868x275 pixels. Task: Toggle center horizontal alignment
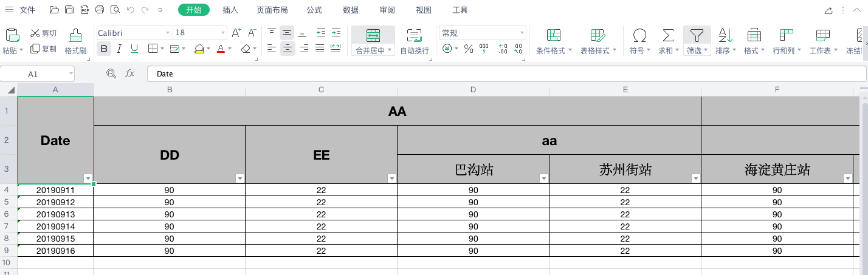[x=288, y=49]
